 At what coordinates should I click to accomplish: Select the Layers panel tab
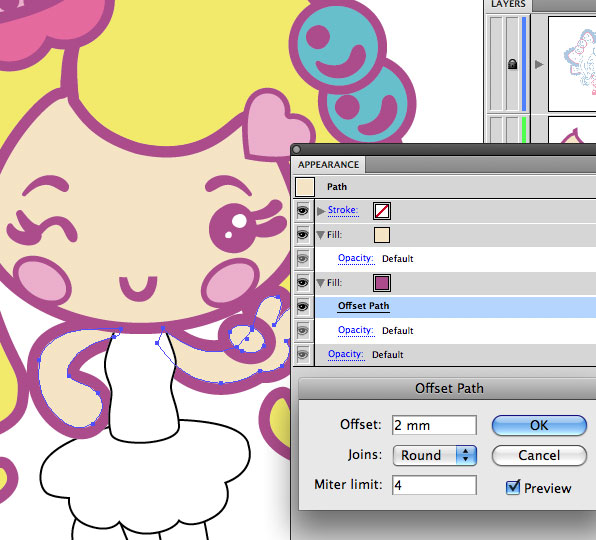click(x=508, y=5)
